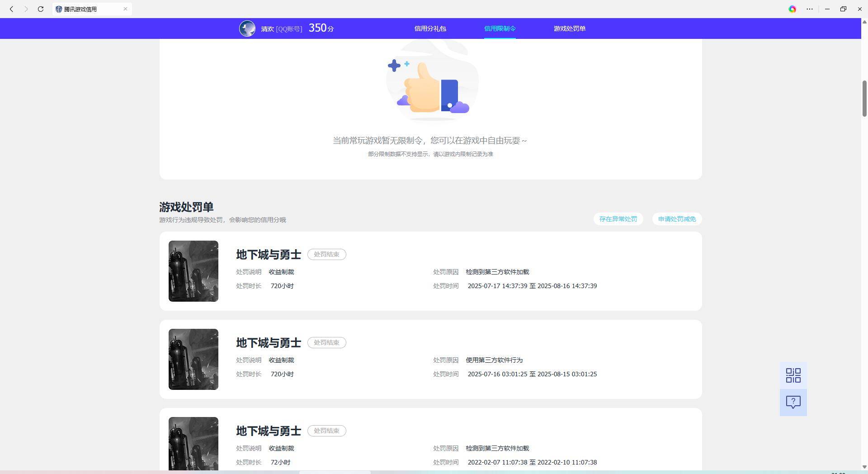This screenshot has height=474, width=868.
Task: Click the scrollbar down arrow
Action: click(864, 467)
